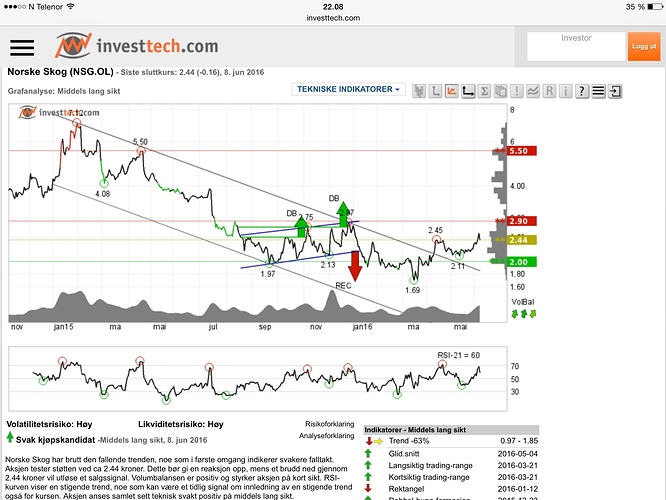Click the three-line list toolbar icon
The width and height of the screenshot is (666, 500).
pos(598,91)
